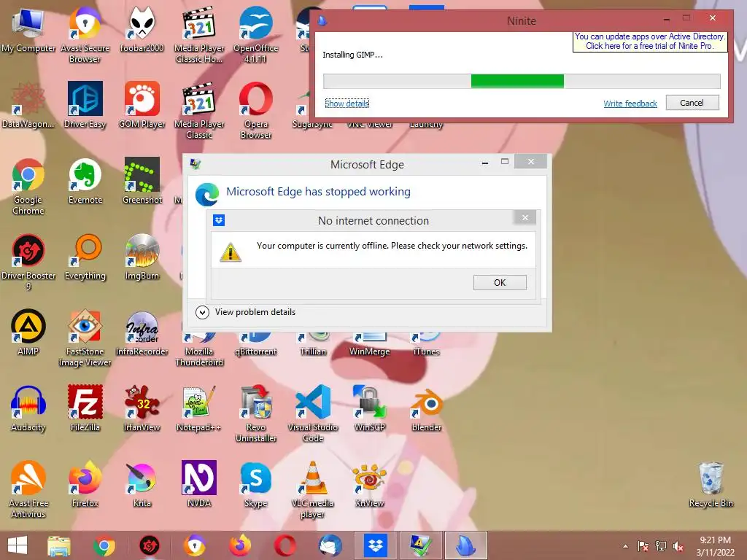Screen dimensions: 747x560
Task: Select the Audacity desktop icon
Action: tap(28, 408)
